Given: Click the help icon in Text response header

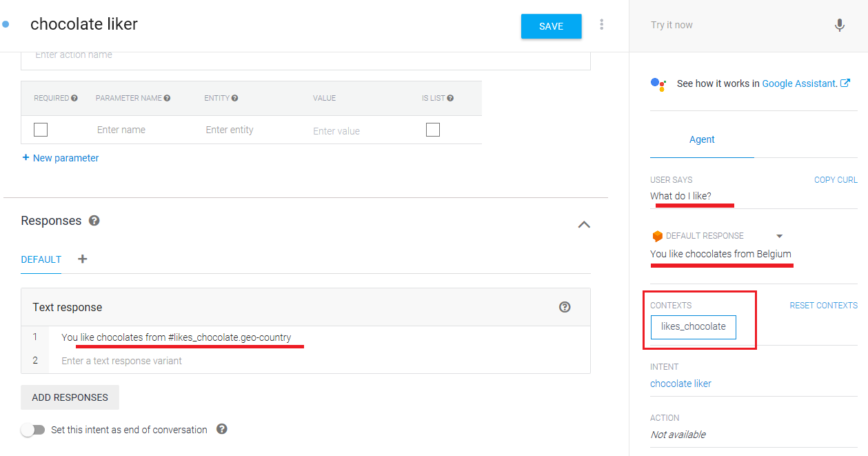Looking at the screenshot, I should click(565, 307).
